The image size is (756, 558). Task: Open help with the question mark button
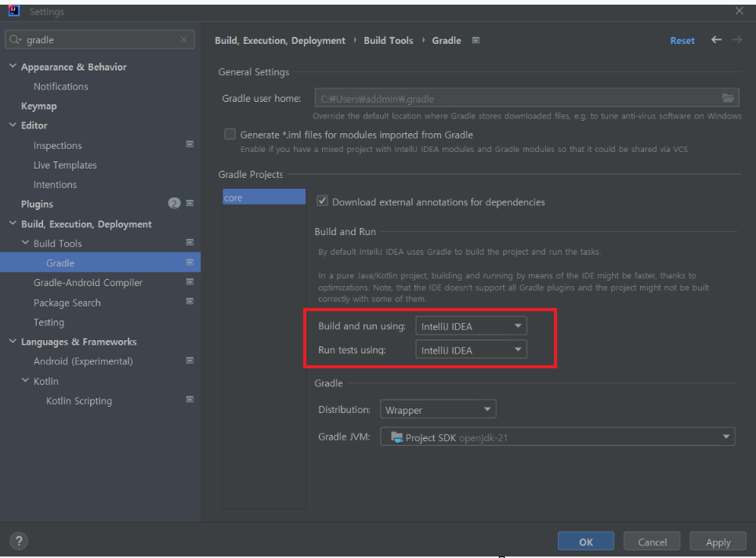coord(19,541)
